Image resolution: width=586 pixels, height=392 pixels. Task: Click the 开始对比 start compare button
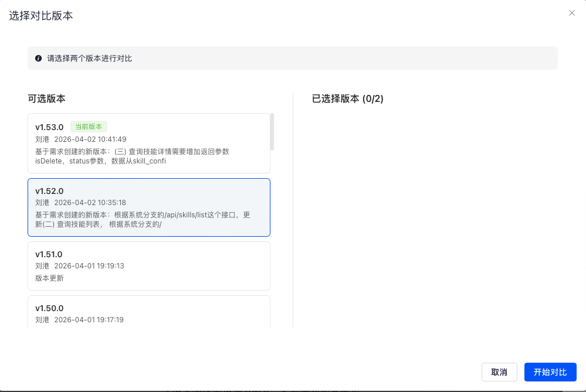(x=550, y=372)
